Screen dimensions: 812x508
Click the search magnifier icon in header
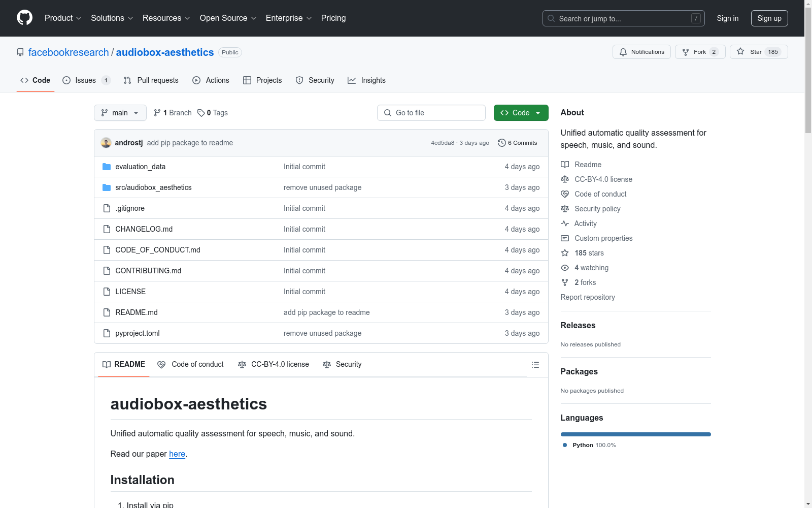[551, 18]
